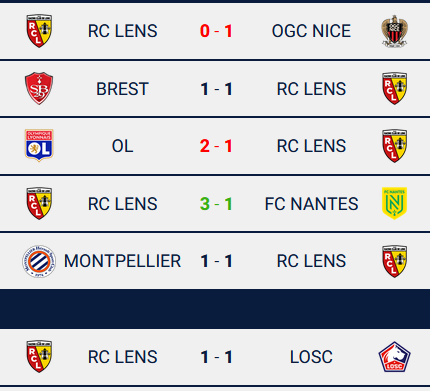This screenshot has width=430, height=391.
Task: Open the 0 - 1 score against OGC Nice
Action: (216, 31)
